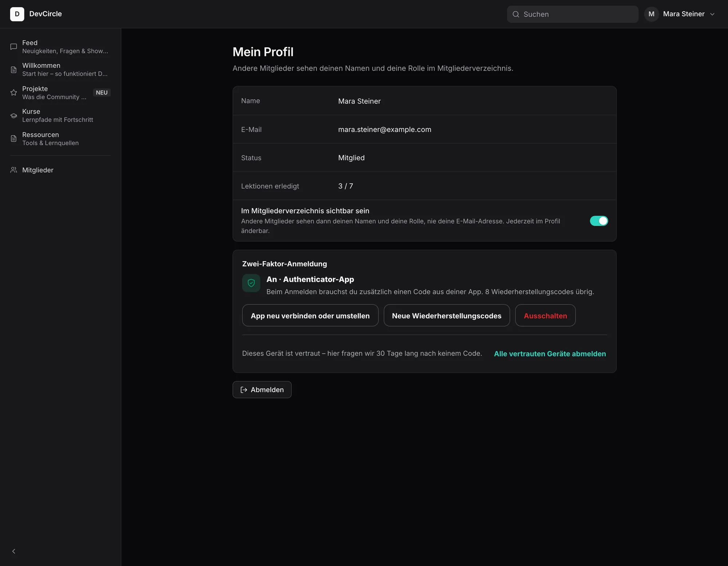Screen dimensions: 728x566
Task: Generate Neue Wiederherstellungscodes
Action: [x=447, y=315]
